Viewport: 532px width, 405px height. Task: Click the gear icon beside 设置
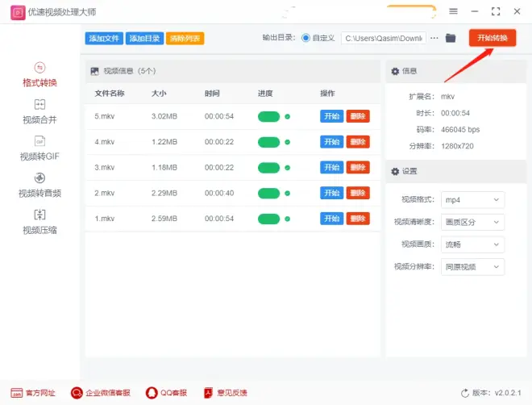tap(395, 171)
